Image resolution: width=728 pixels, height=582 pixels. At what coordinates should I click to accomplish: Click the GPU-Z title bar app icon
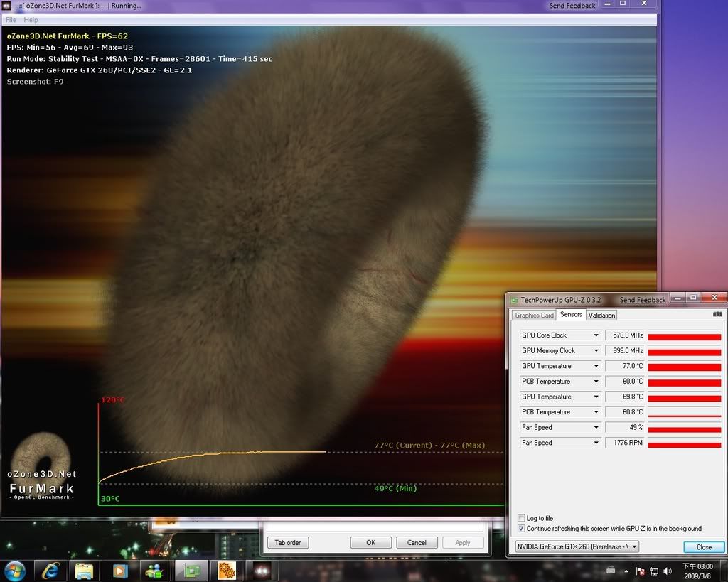[515, 300]
